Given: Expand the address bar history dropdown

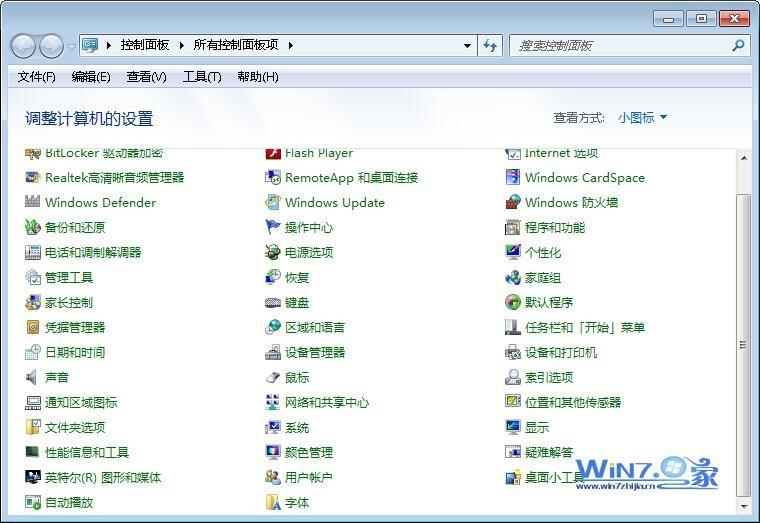Looking at the screenshot, I should coord(467,46).
